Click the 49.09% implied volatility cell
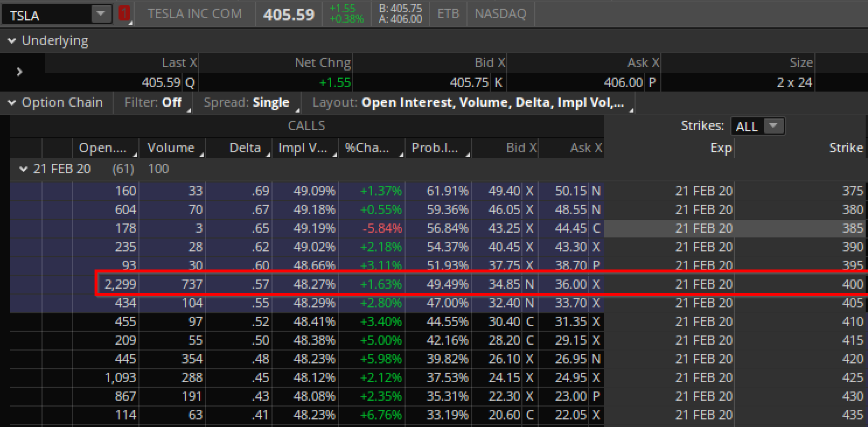 click(305, 191)
